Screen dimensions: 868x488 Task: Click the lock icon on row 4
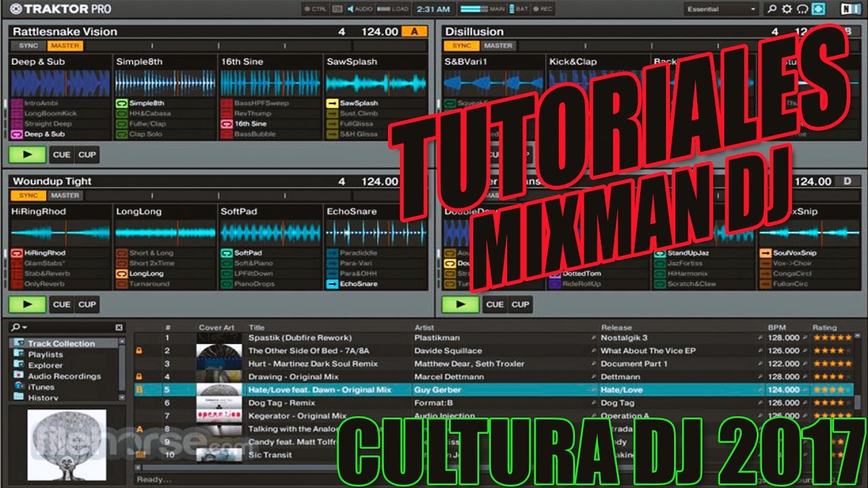(140, 377)
